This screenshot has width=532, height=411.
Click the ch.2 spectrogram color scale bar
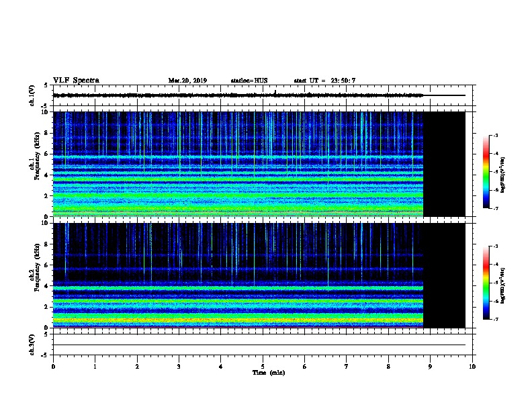click(x=486, y=283)
